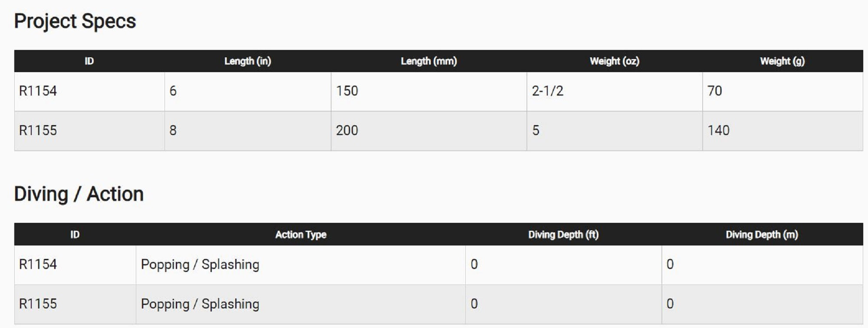Image resolution: width=868 pixels, height=328 pixels.
Task: Click the 150 length cell
Action: point(347,91)
